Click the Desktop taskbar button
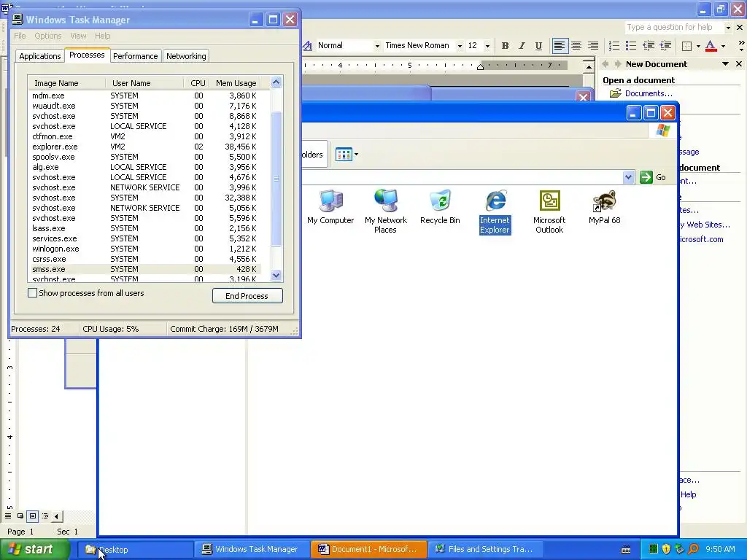This screenshot has height=560, width=747. tap(136, 549)
